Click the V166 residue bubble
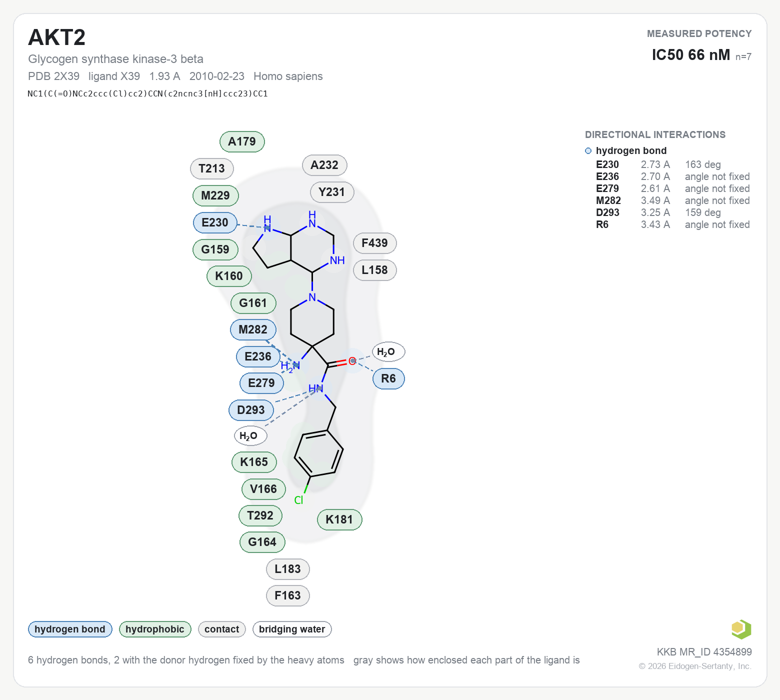The width and height of the screenshot is (780, 700). click(263, 489)
